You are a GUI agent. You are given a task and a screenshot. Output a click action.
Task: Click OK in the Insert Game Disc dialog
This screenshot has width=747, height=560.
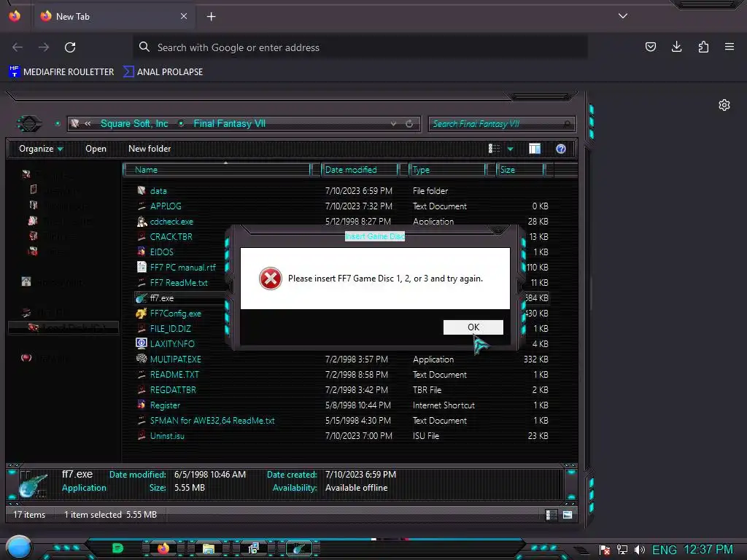click(x=473, y=327)
